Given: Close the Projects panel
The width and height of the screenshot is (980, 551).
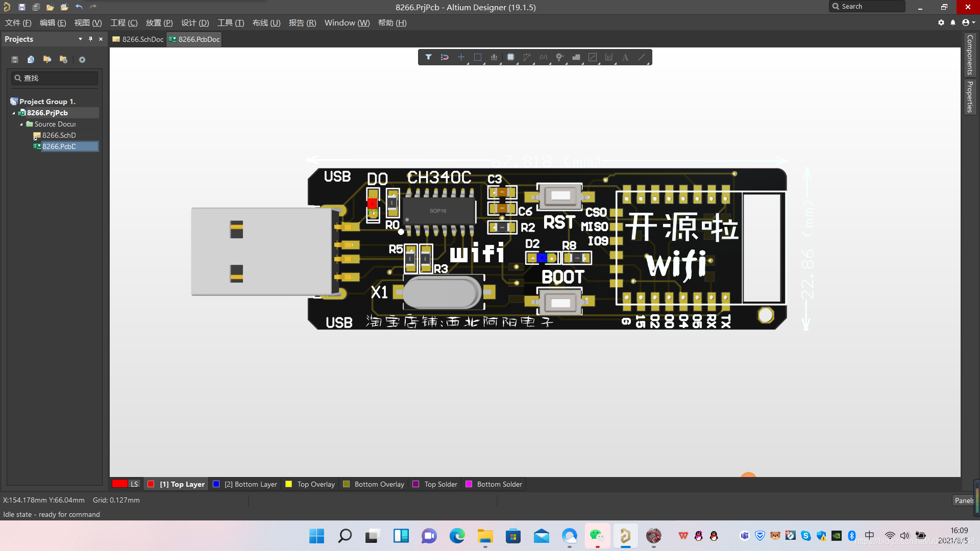Looking at the screenshot, I should coord(101,39).
